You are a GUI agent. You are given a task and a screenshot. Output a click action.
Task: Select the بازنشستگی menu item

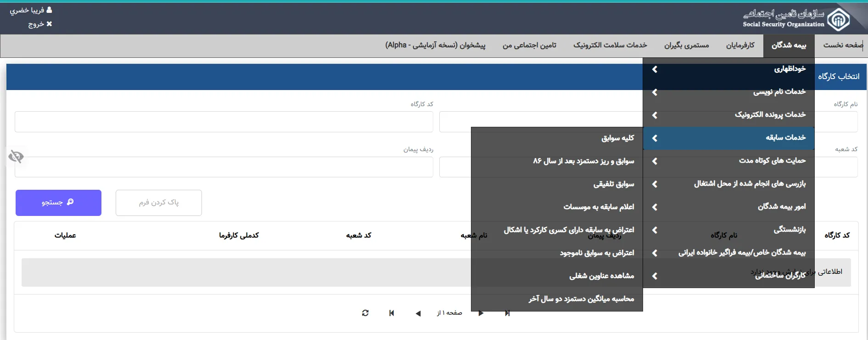click(728, 230)
